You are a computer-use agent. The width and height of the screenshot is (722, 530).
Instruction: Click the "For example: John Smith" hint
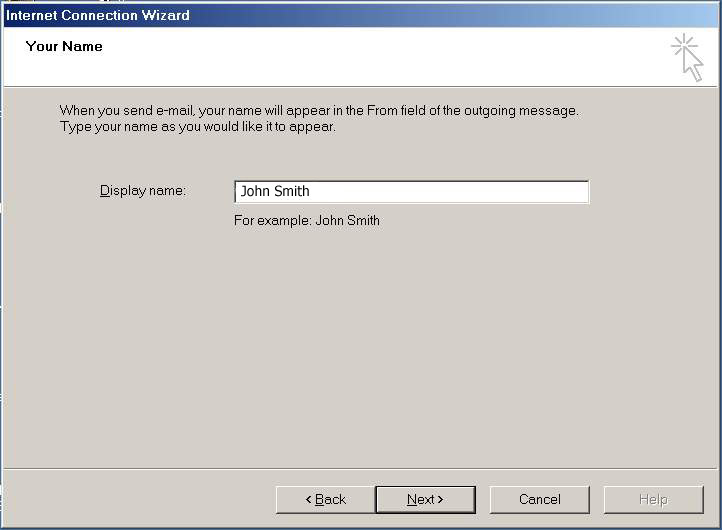[x=306, y=220]
